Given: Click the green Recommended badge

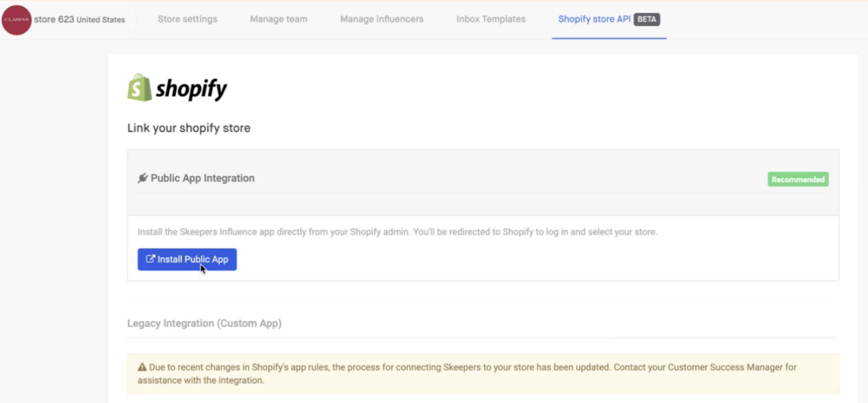Looking at the screenshot, I should [798, 179].
